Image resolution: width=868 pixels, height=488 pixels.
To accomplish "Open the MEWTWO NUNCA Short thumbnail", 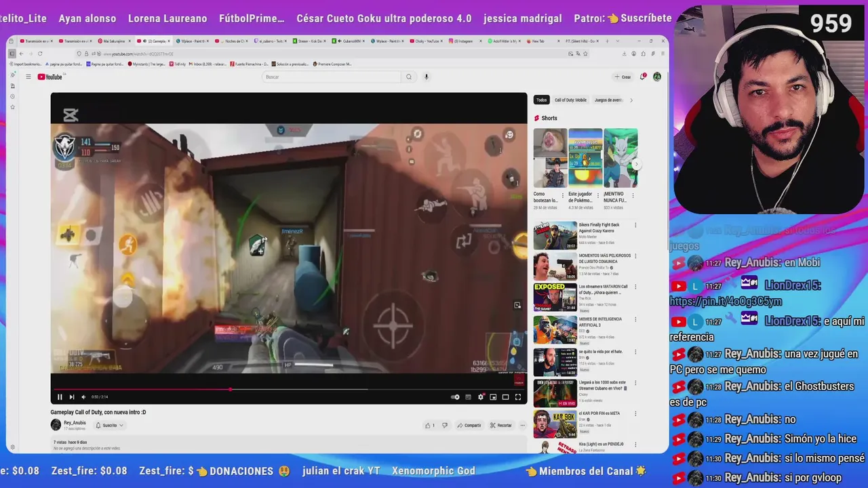I will (620, 158).
